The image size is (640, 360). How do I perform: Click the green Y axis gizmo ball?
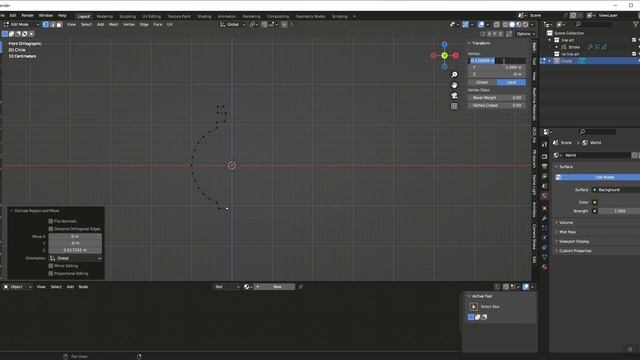tap(444, 56)
